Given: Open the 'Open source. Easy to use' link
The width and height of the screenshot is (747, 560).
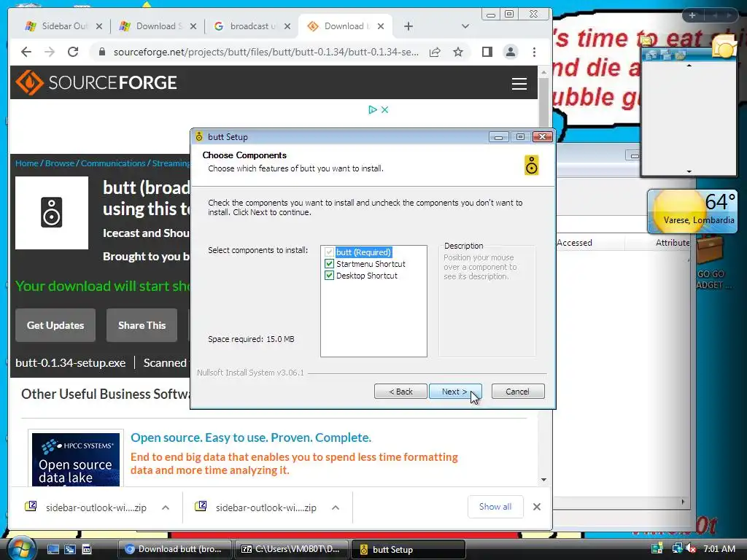Looking at the screenshot, I should click(251, 437).
